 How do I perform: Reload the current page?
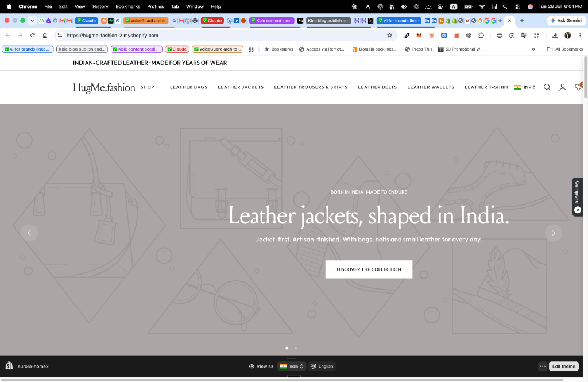33,35
